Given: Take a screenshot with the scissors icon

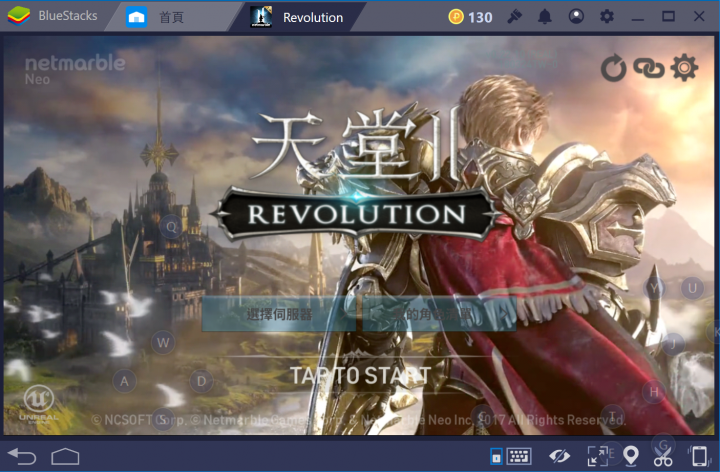Looking at the screenshot, I should coord(663,456).
